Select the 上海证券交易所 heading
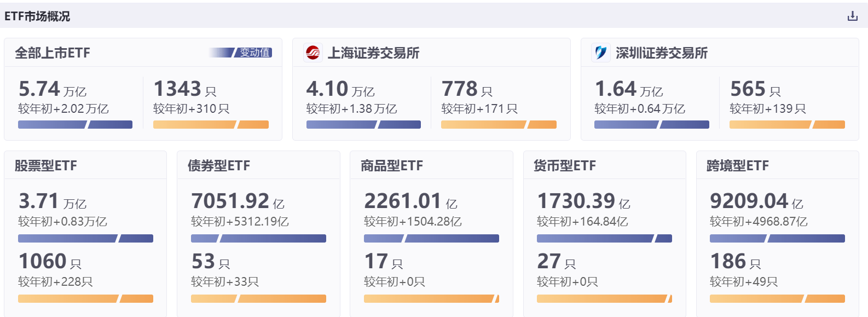868x317 pixels. click(x=373, y=53)
